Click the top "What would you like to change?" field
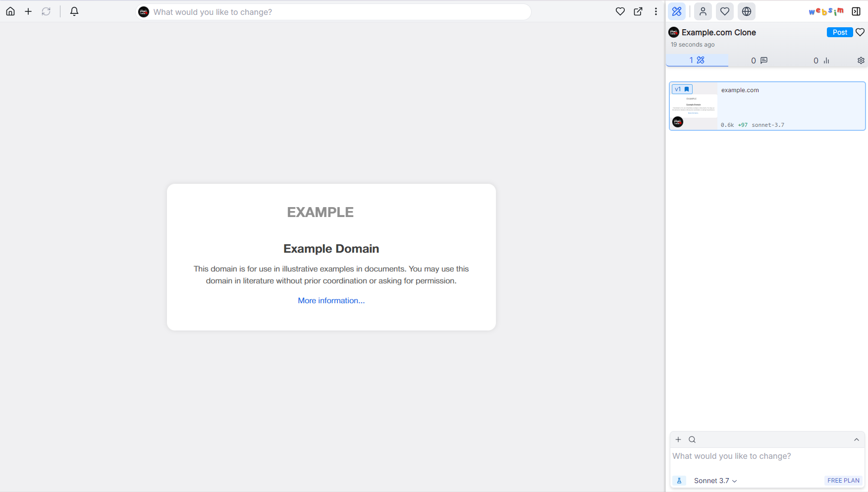868x492 pixels. (337, 12)
